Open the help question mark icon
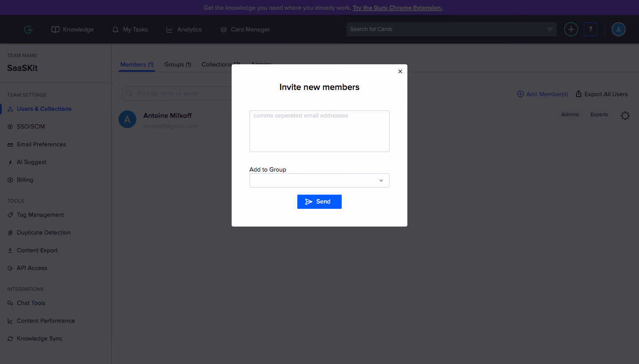The image size is (639, 364). tap(591, 30)
